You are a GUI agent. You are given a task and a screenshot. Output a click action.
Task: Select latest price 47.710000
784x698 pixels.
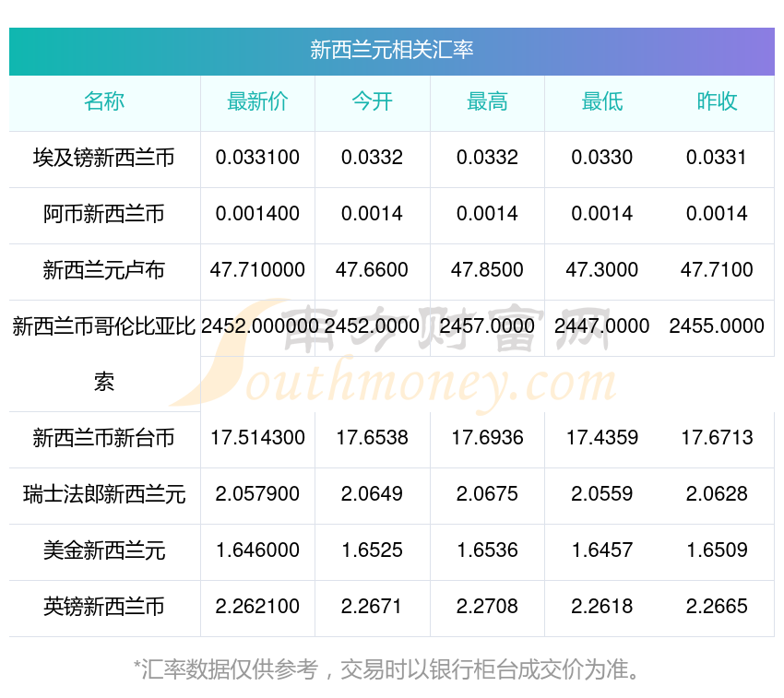[257, 270]
